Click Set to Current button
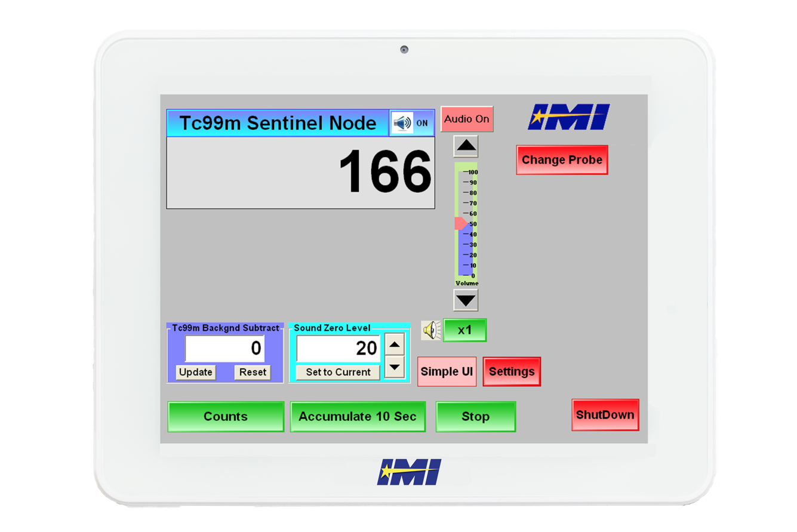The height and width of the screenshot is (532, 797). pos(338,372)
